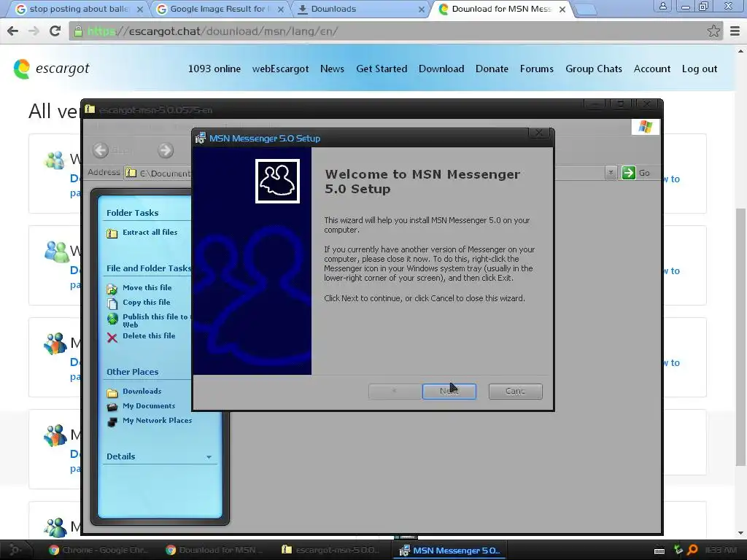This screenshot has width=747, height=560.
Task: Click the orange magnifier tray icon
Action: pyautogui.click(x=693, y=550)
